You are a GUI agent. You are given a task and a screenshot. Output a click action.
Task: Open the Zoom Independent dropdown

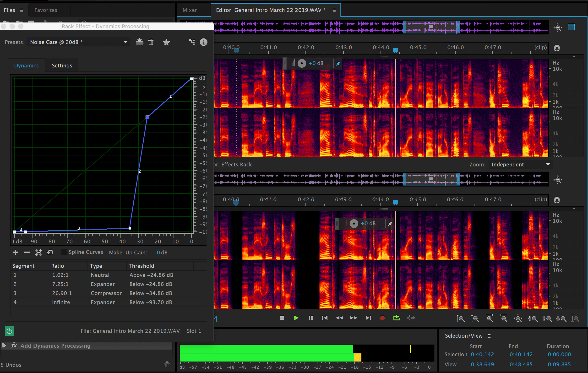coord(520,165)
